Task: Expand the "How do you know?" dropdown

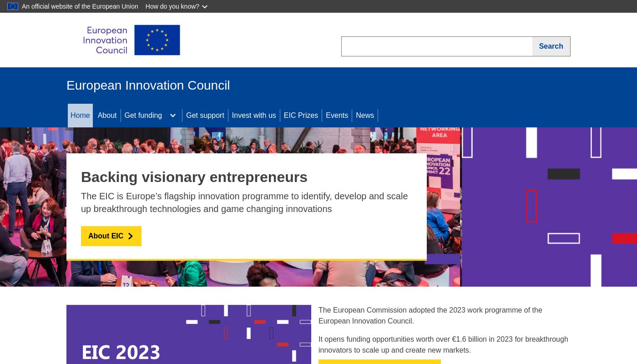Action: tap(176, 6)
